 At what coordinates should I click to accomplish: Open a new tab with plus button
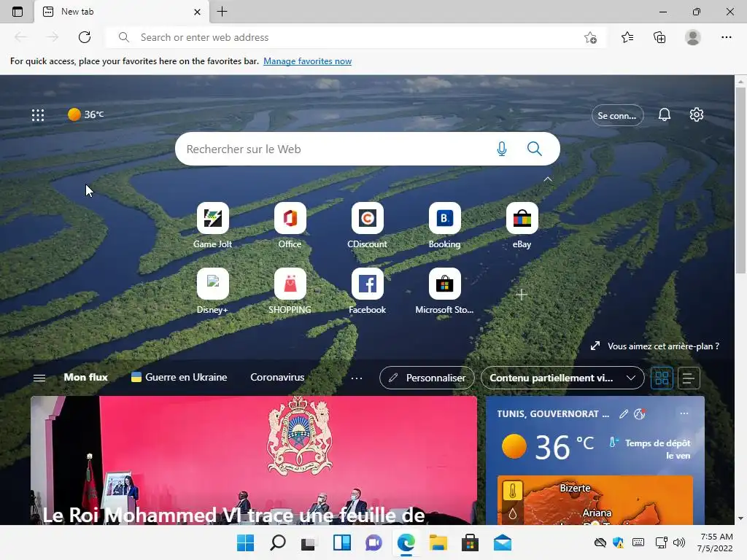(x=222, y=12)
